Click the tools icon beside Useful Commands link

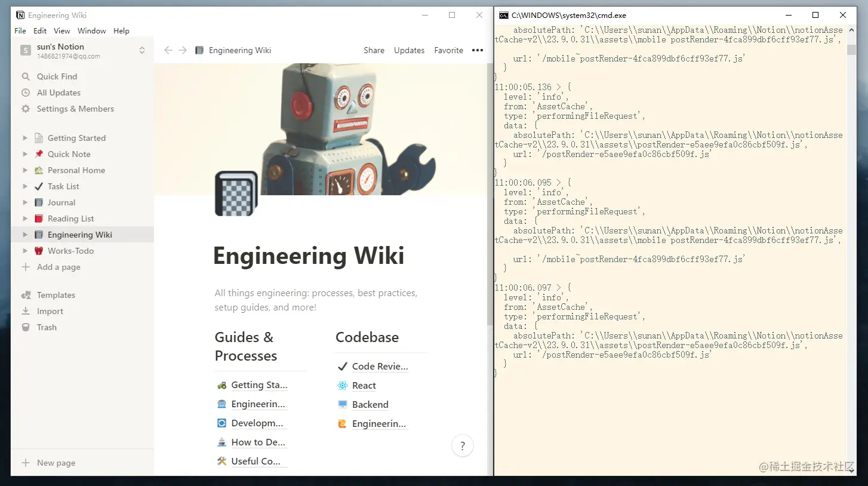point(221,461)
